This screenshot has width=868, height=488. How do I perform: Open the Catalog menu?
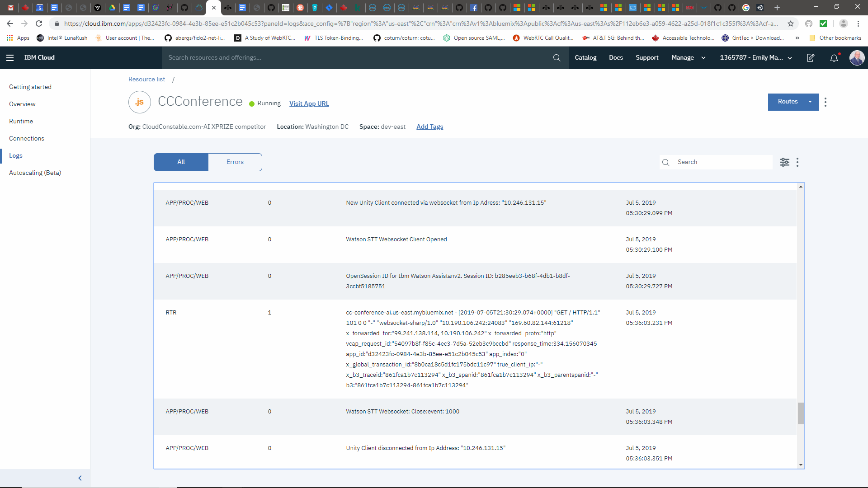coord(585,57)
